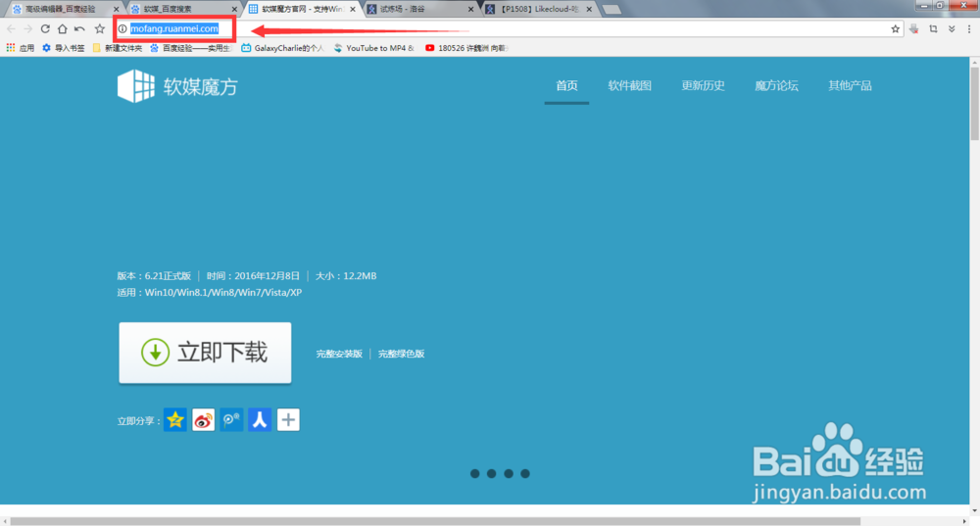Click the crop screenshot extension icon
This screenshot has width=980, height=526.
(x=933, y=28)
